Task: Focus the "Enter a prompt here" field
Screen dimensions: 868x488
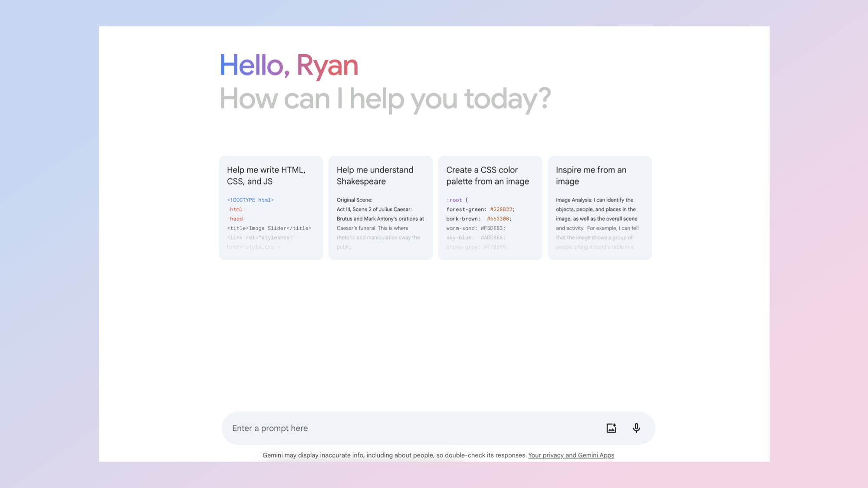Action: coord(391,428)
